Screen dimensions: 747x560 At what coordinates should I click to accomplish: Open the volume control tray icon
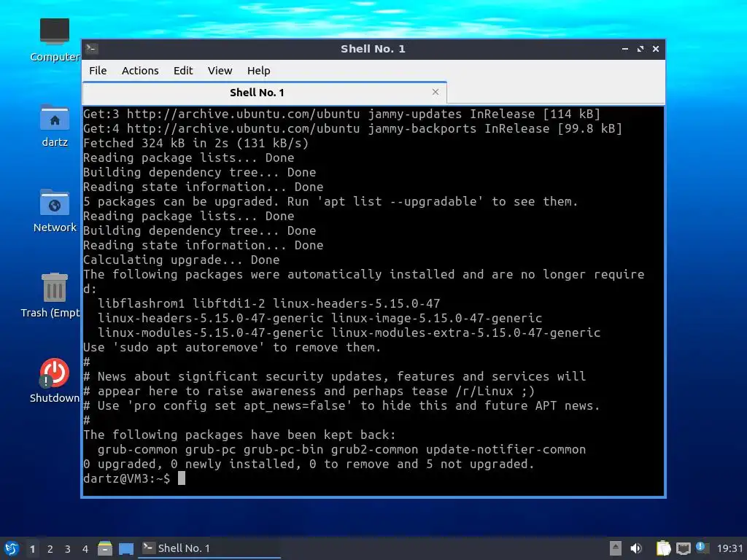pyautogui.click(x=636, y=548)
